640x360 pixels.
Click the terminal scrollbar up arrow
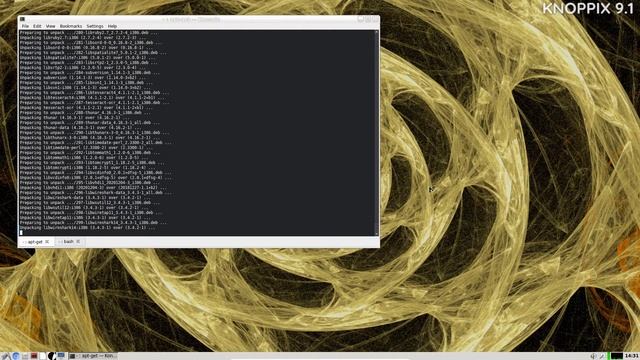(377, 32)
